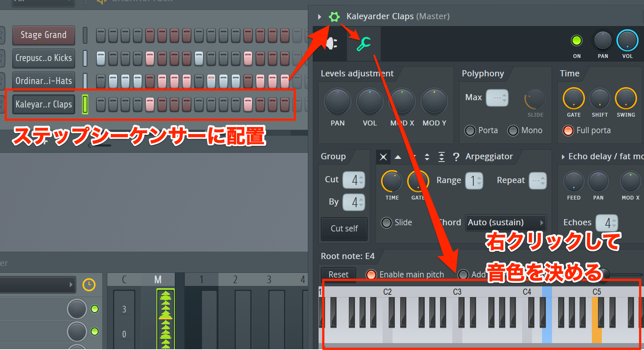Click the Echo MOD X knob

(x=630, y=182)
